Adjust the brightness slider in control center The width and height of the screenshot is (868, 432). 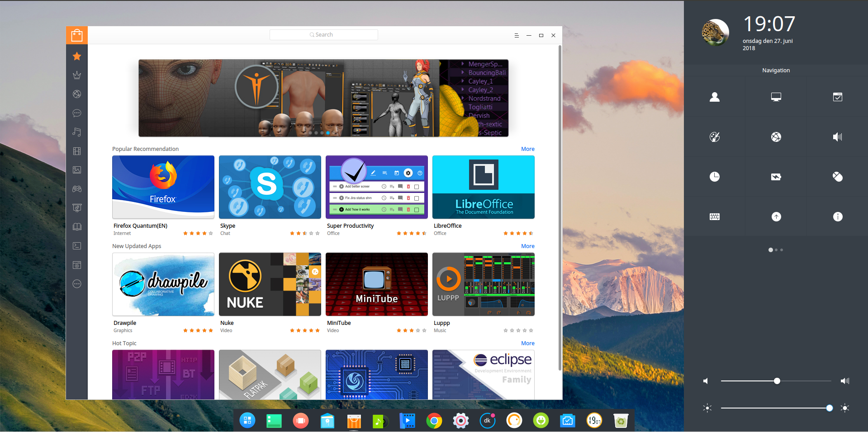[x=776, y=408]
